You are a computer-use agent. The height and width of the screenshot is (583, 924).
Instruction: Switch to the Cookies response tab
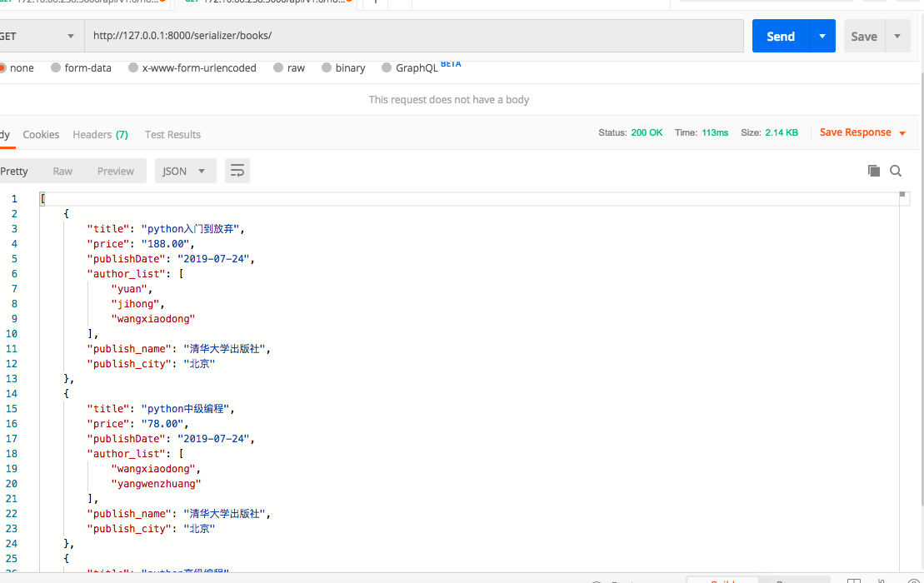click(x=41, y=134)
